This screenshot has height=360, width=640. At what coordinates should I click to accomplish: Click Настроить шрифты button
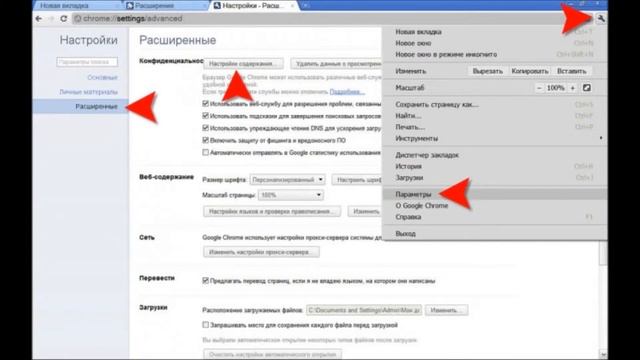tap(358, 180)
